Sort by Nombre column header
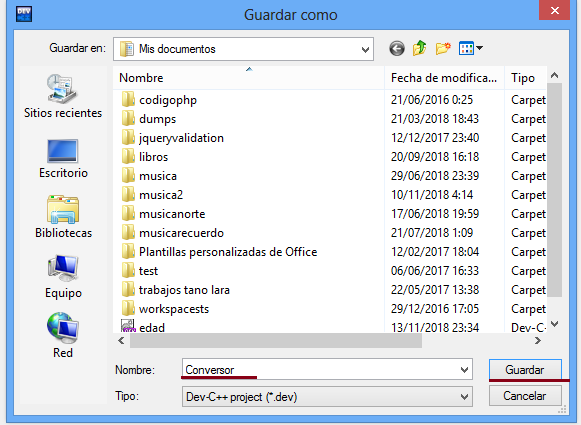The image size is (581, 425). click(249, 78)
